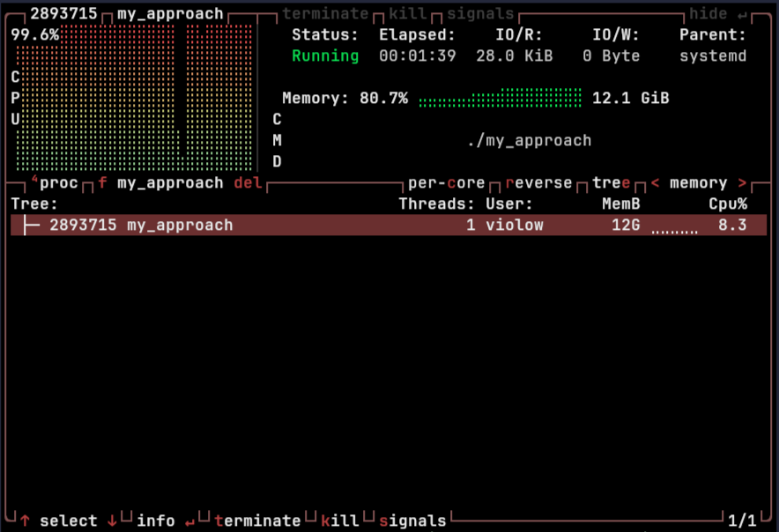The image size is (779, 532).
Task: Select the 2893715 my_approach process row
Action: pyautogui.click(x=389, y=225)
